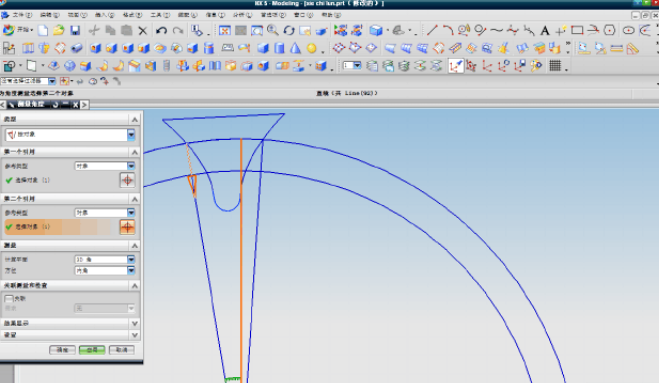
Task: Click the Delete X icon in toolbar
Action: [x=143, y=30]
